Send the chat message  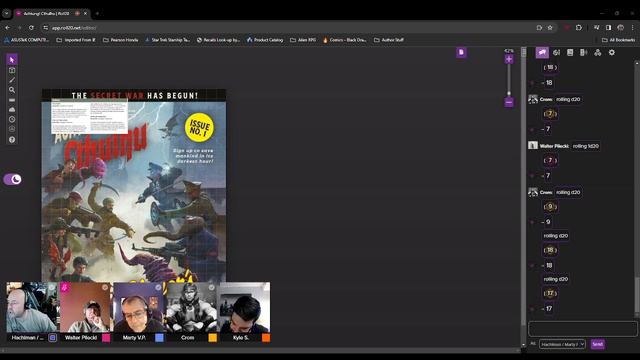coord(598,344)
